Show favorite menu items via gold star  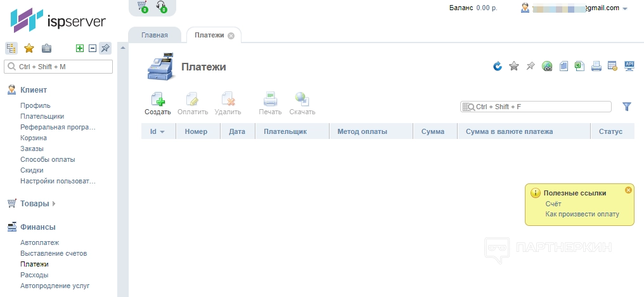pos(29,48)
